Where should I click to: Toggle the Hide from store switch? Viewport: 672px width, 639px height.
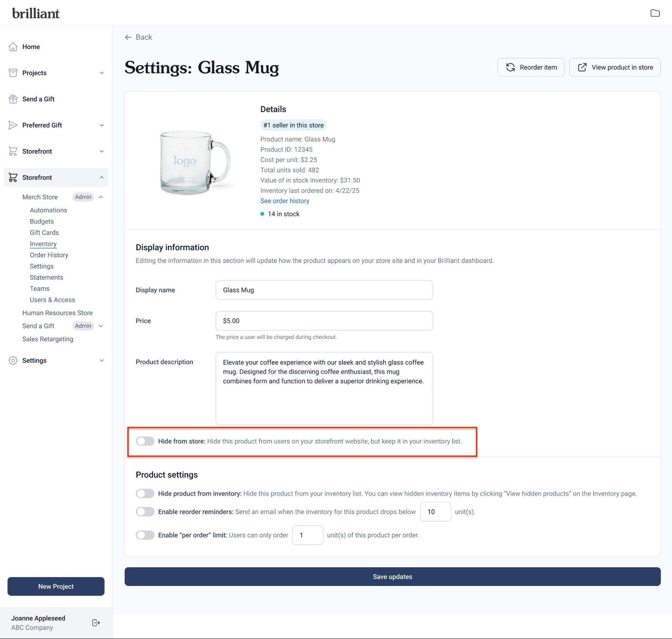[145, 441]
